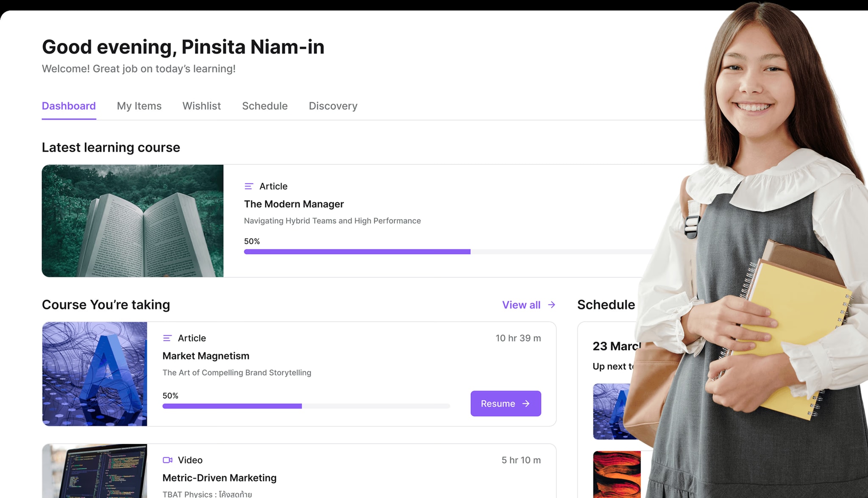Click The Modern Manager progress bar
Screen dimensions: 868x498
449,252
